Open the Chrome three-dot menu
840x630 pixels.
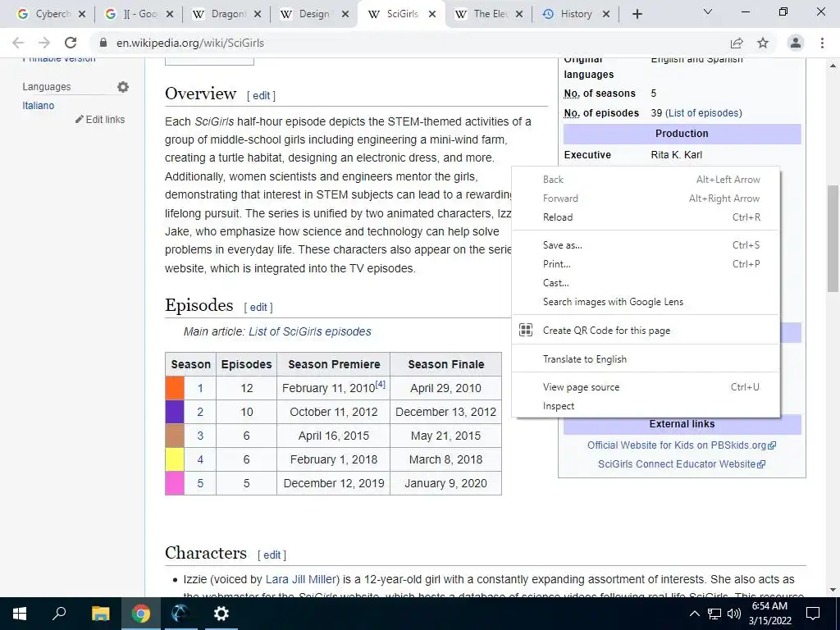click(822, 43)
